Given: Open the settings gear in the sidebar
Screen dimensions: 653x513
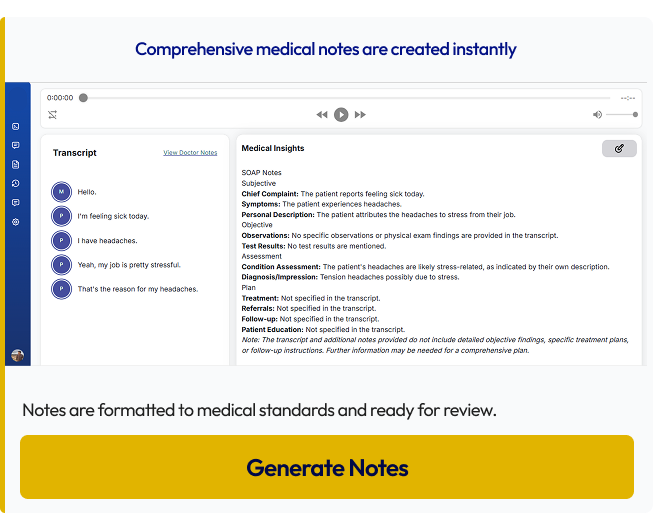Looking at the screenshot, I should tap(16, 221).
